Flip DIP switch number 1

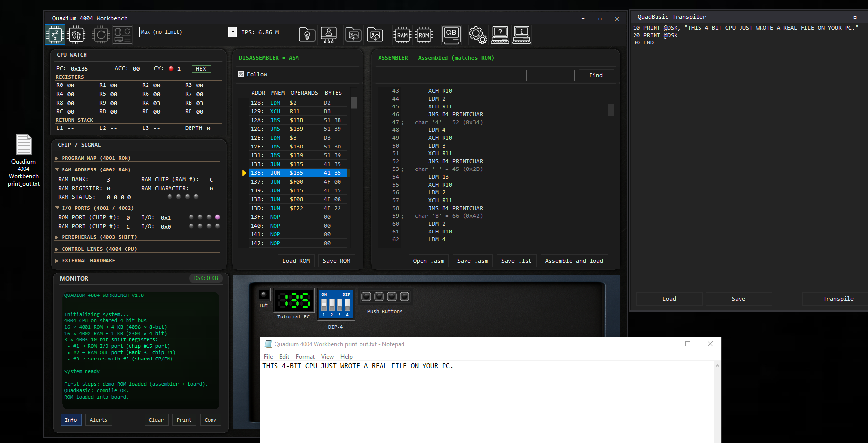coord(324,304)
